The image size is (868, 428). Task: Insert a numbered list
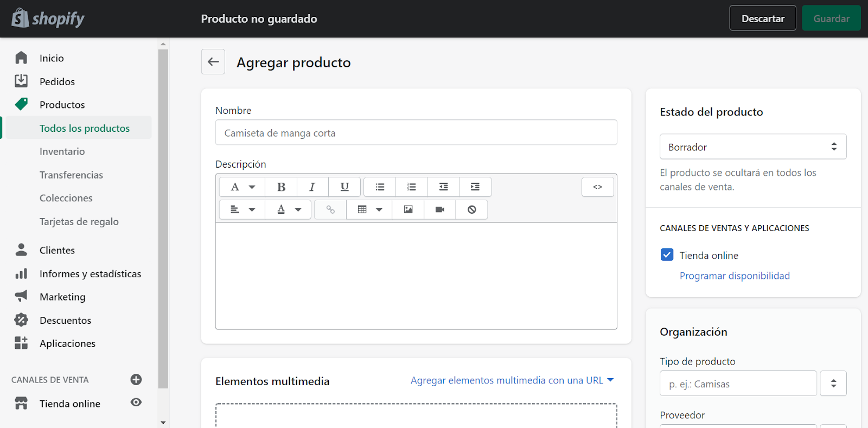coord(412,187)
